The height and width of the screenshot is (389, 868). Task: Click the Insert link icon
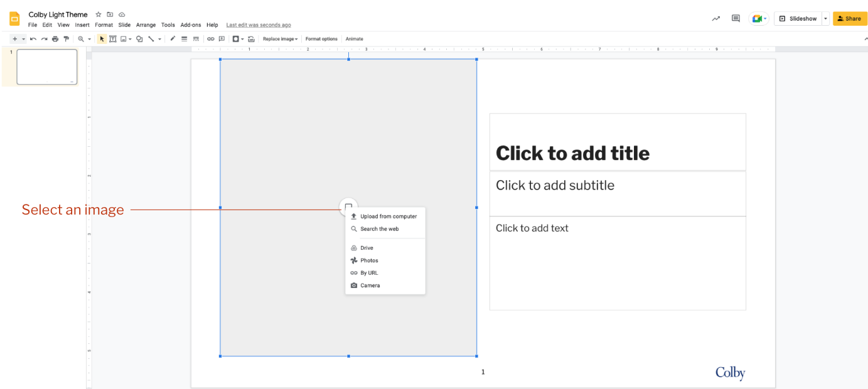coord(211,39)
